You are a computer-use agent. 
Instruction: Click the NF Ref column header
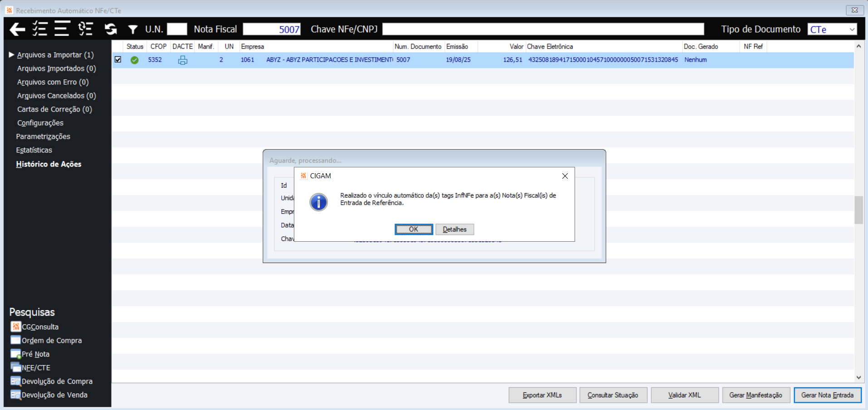pyautogui.click(x=753, y=46)
